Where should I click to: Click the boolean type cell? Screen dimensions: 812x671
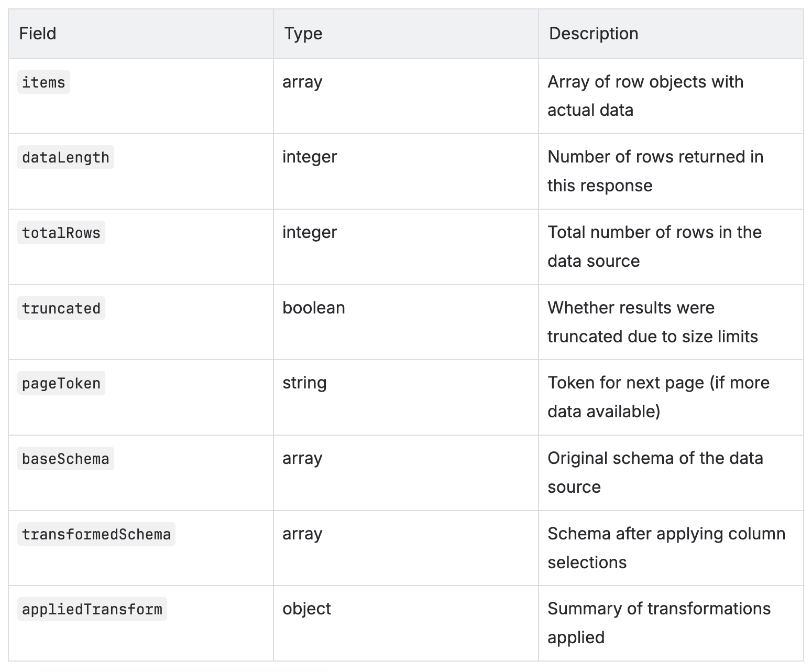(x=314, y=308)
